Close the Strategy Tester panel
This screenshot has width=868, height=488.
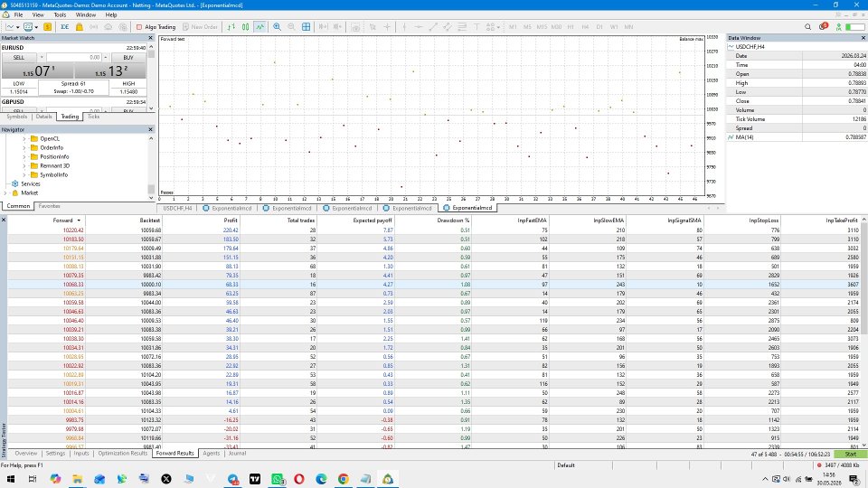[x=4, y=221]
